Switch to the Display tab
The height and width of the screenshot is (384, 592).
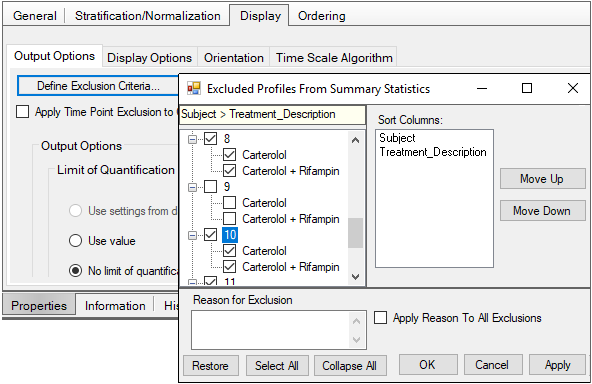coord(260,16)
